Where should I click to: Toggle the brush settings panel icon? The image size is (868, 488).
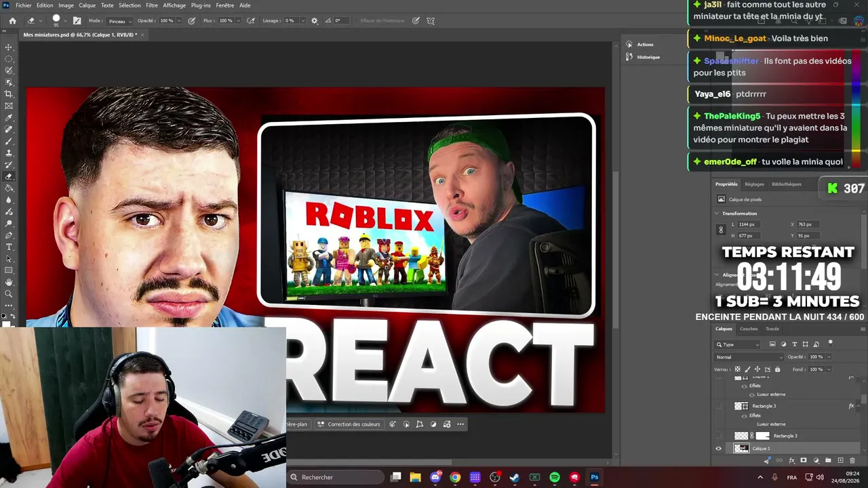pos(77,21)
